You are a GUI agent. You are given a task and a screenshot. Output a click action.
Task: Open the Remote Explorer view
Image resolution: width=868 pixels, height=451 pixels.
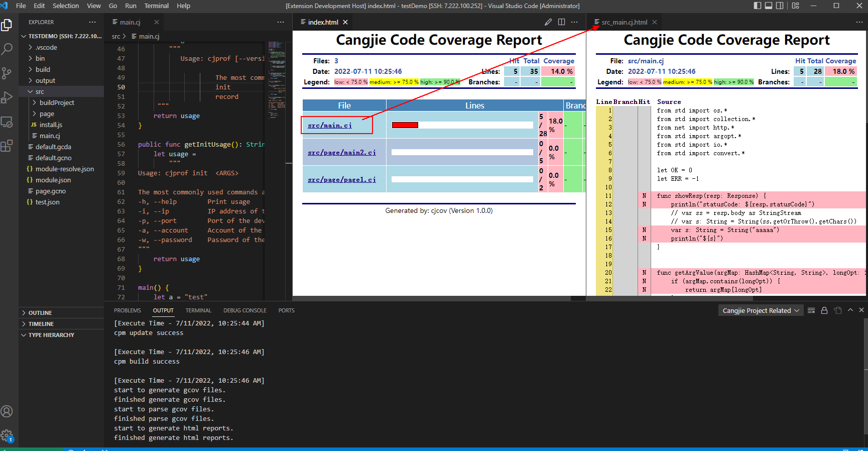click(x=7, y=122)
